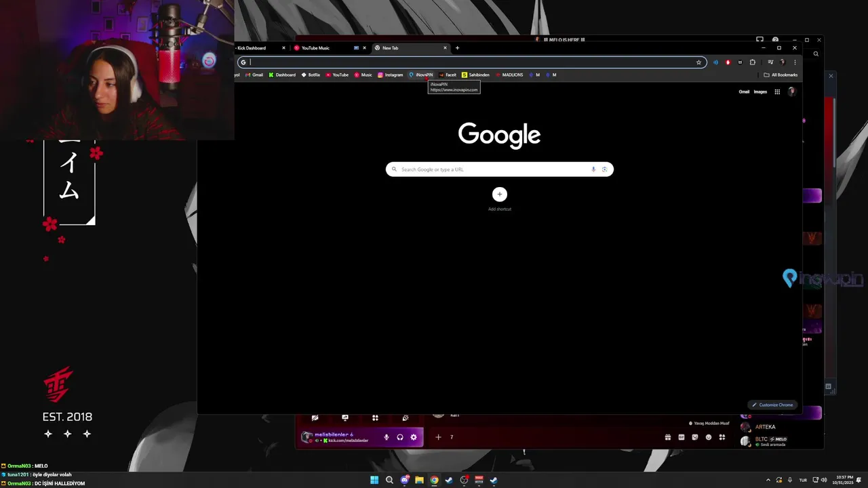Close the New Tab tab

click(446, 48)
